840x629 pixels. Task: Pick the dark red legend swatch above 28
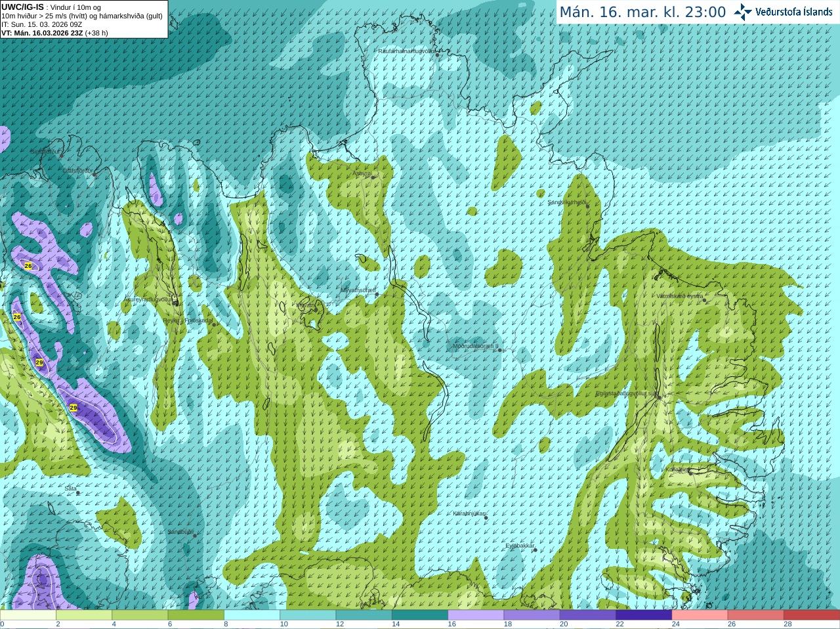(812, 615)
